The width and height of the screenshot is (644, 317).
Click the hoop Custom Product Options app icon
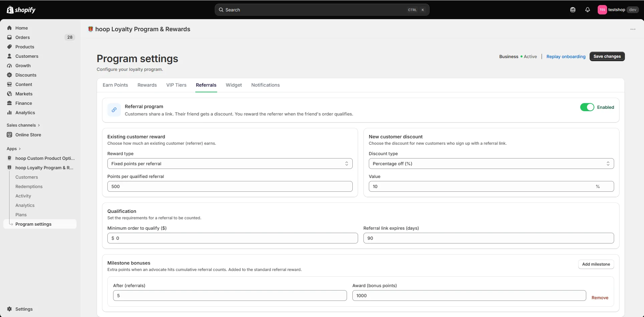pyautogui.click(x=9, y=158)
